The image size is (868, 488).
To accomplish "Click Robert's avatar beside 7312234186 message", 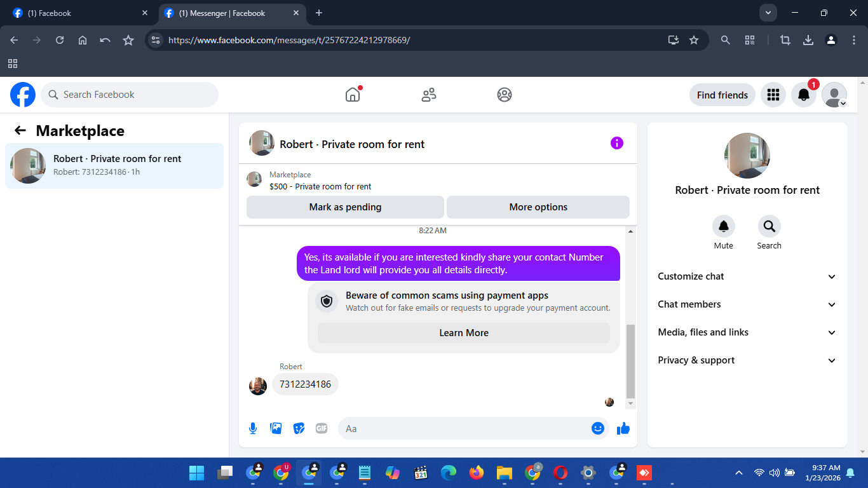I will pos(258,386).
